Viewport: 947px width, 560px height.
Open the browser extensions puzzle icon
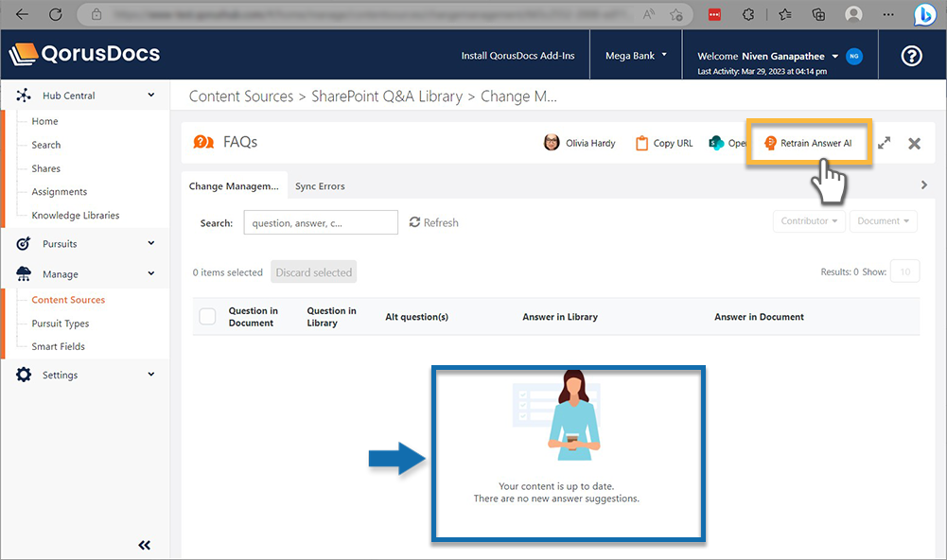point(748,14)
